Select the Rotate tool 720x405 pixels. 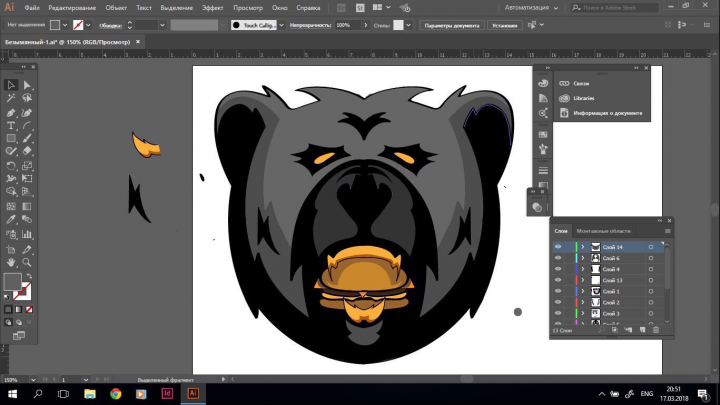click(11, 165)
